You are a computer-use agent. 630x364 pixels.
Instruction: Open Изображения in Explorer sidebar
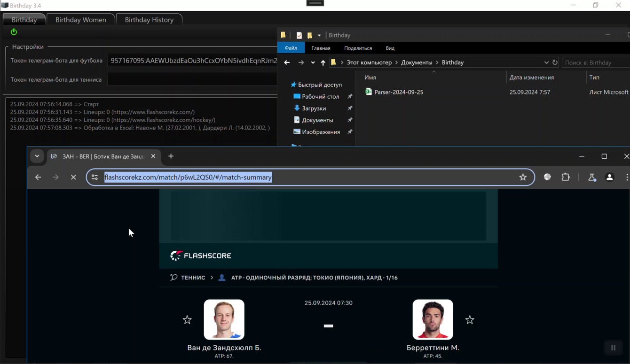316,132
